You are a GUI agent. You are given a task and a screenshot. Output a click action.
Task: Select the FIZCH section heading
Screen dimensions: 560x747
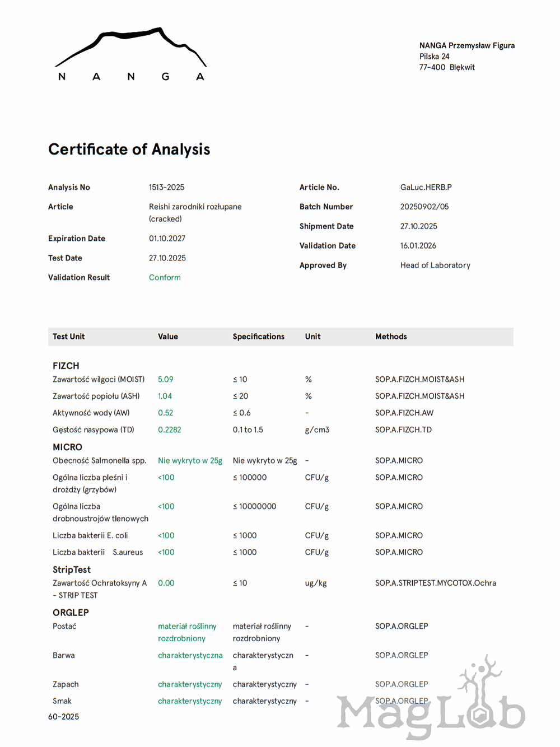point(66,366)
